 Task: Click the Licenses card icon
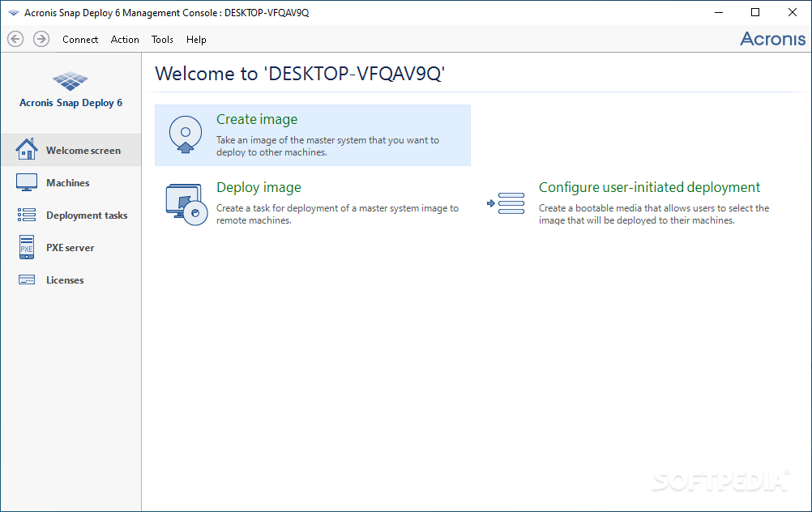coord(27,279)
